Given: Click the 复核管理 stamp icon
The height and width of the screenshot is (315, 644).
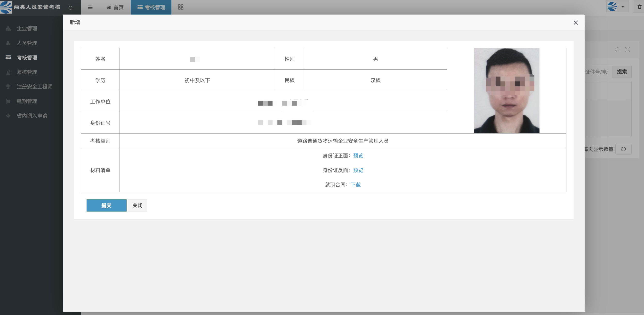Looking at the screenshot, I should click(8, 72).
